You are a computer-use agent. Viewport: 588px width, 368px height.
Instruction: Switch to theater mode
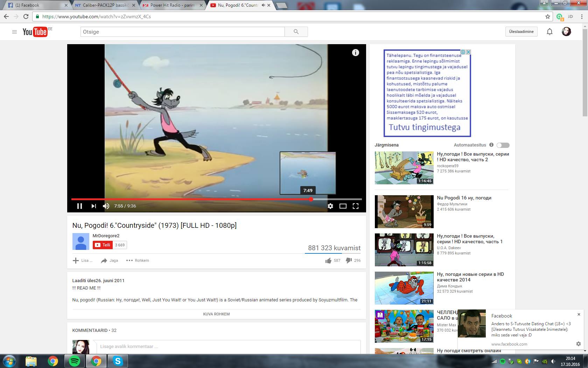(343, 206)
